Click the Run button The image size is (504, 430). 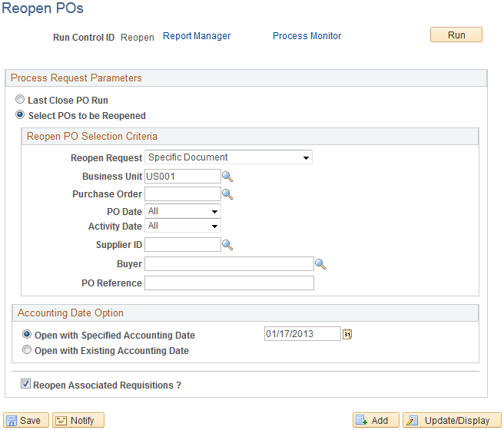tap(456, 35)
